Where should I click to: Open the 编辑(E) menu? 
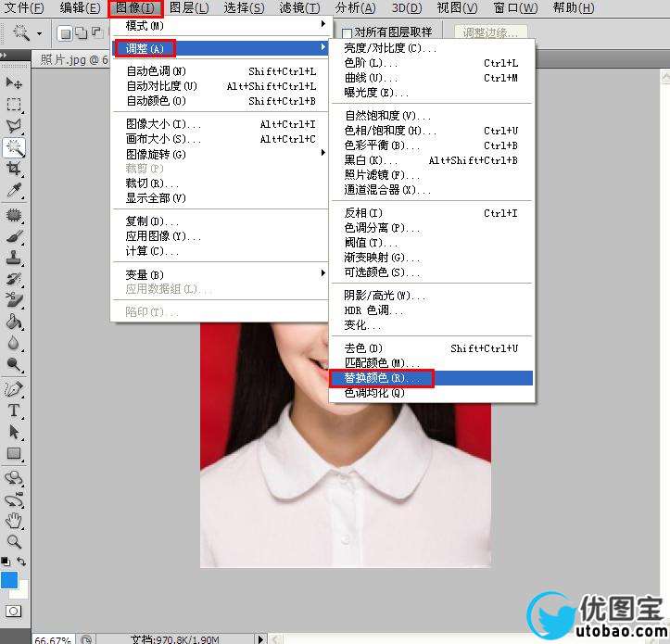point(80,7)
